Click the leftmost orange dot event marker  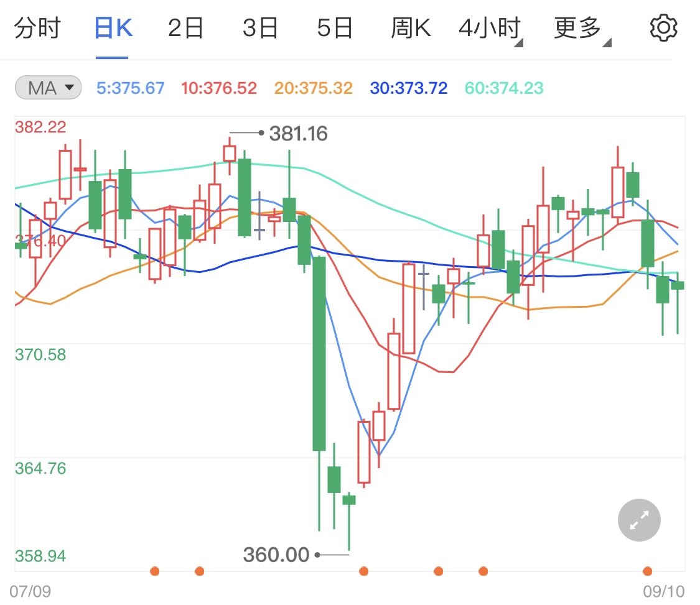tap(154, 571)
